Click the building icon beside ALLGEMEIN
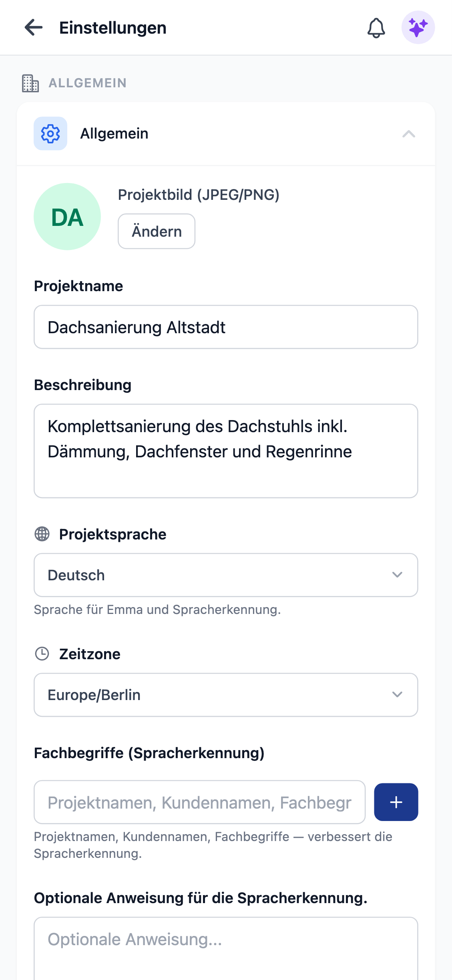Screen dimensions: 452x980 coord(30,83)
